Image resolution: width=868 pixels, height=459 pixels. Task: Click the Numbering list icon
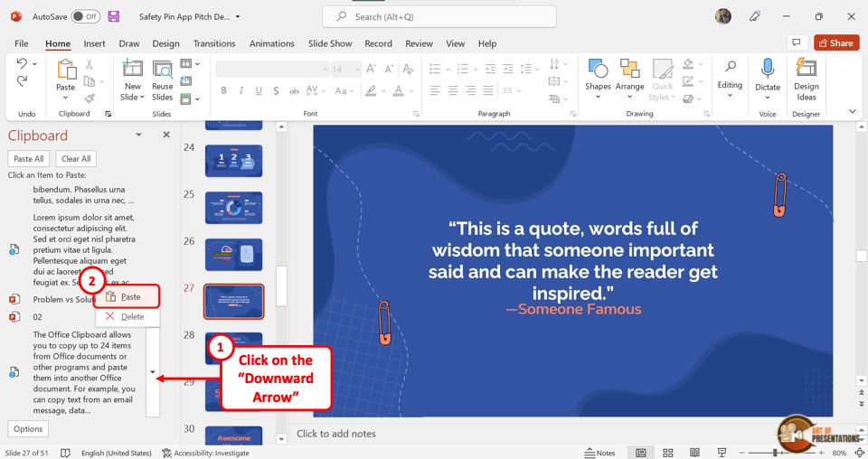click(463, 69)
